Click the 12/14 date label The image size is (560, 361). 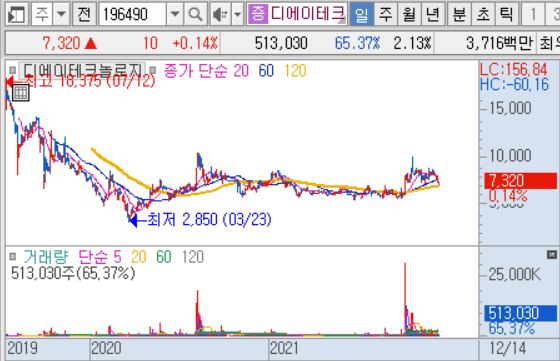click(x=508, y=348)
